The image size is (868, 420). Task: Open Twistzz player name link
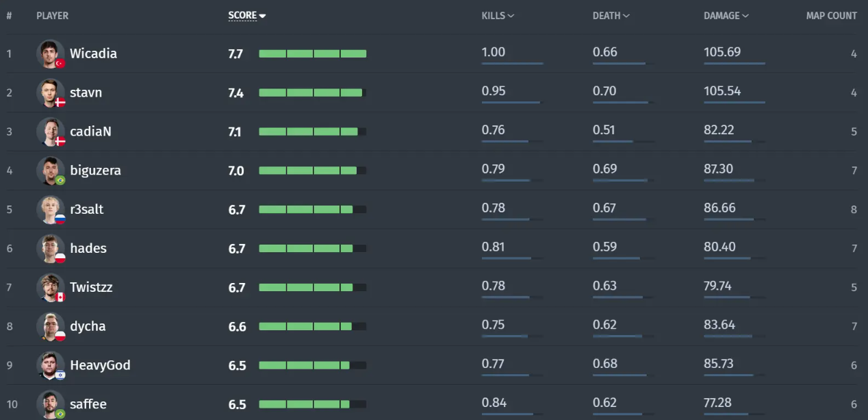(x=91, y=287)
